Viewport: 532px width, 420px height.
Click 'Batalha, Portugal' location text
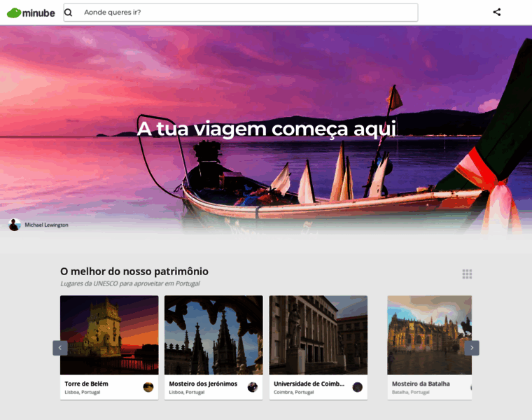tap(410, 392)
